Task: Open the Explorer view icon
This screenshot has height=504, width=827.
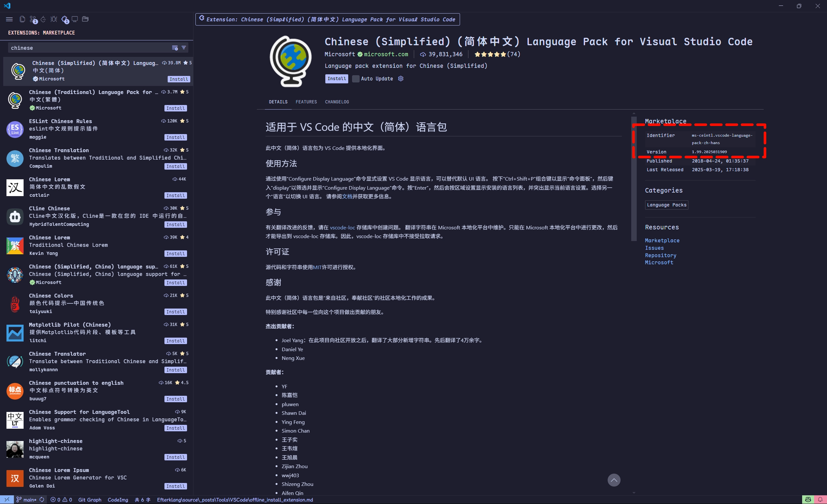Action: (x=22, y=19)
